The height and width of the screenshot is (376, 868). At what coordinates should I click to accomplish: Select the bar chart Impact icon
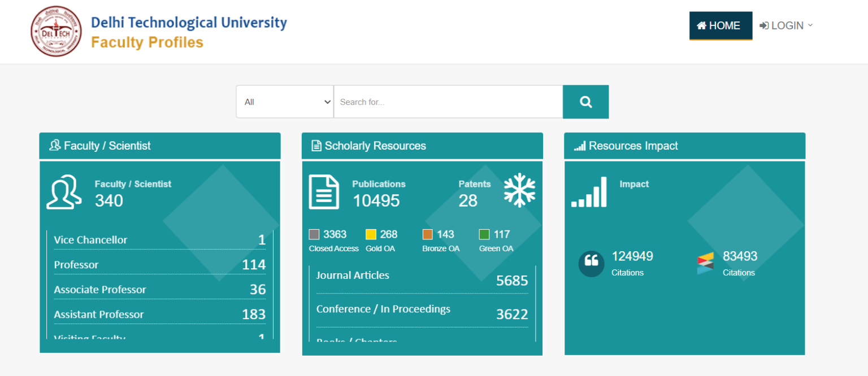click(x=589, y=192)
